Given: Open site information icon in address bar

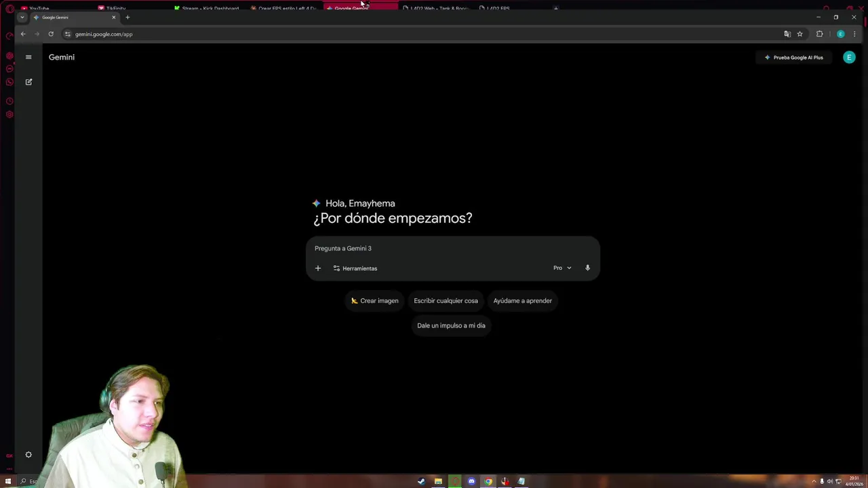Looking at the screenshot, I should tap(67, 34).
